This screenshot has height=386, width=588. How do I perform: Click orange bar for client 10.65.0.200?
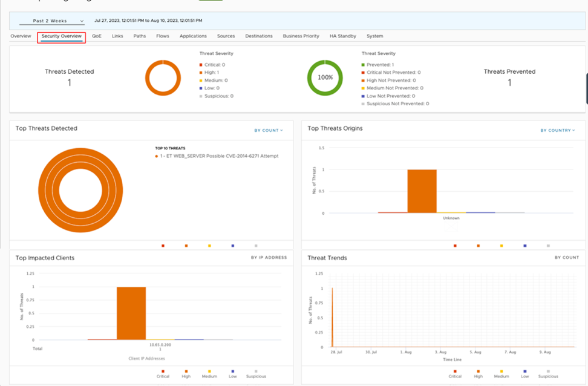[131, 313]
